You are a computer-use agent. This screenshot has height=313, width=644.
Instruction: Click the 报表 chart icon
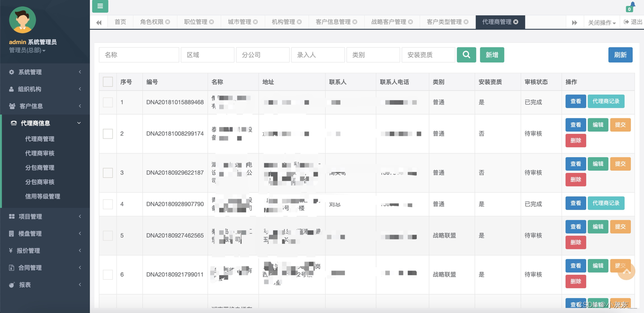tap(12, 284)
